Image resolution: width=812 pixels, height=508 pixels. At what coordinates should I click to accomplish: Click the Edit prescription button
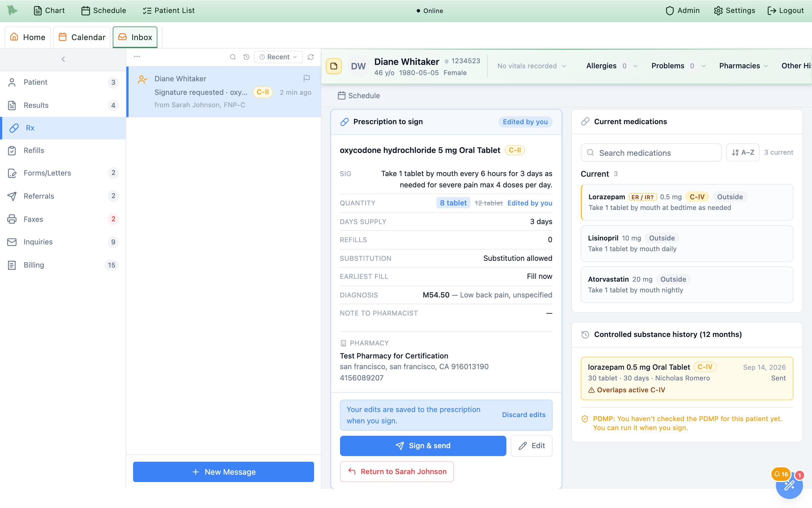531,446
